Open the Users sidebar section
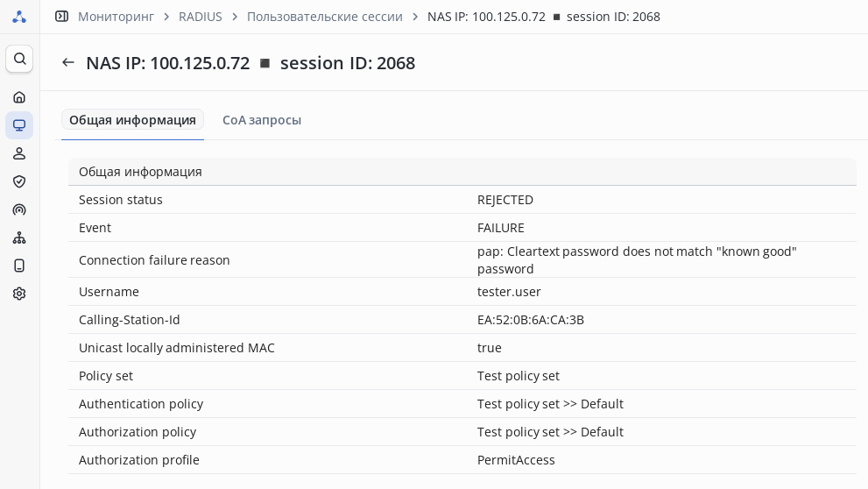The width and height of the screenshot is (868, 489). (19, 153)
